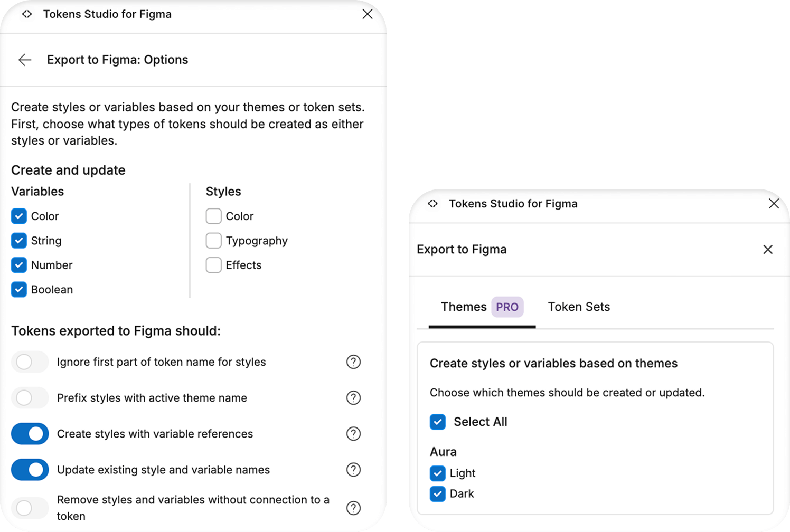Click the back arrow beside Export to Figma: Options
This screenshot has height=532, width=790.
25,60
